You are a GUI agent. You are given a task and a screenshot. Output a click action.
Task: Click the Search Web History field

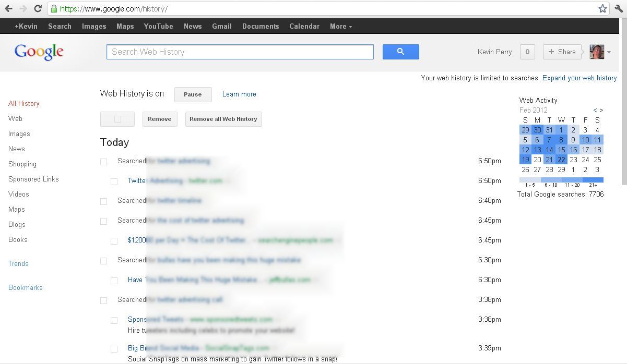point(240,52)
